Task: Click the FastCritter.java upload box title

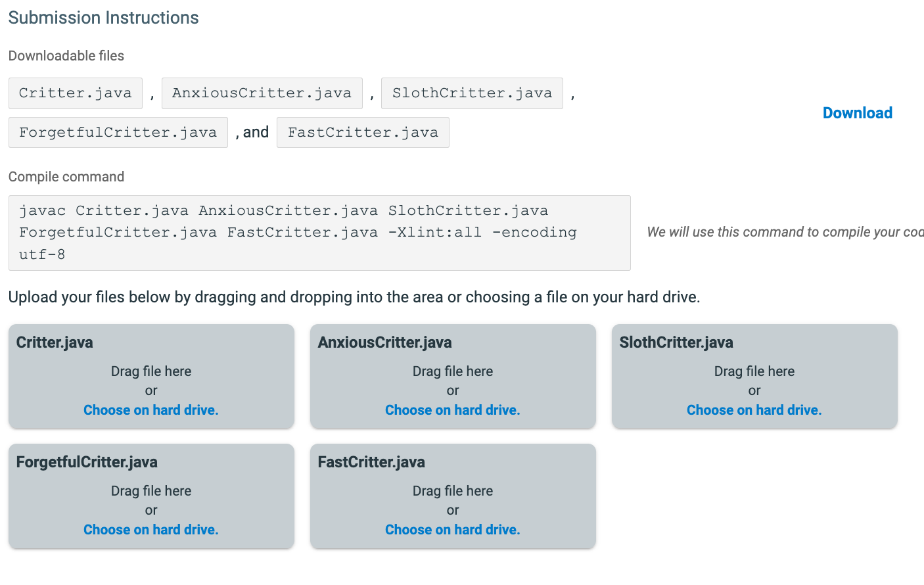Action: click(371, 462)
